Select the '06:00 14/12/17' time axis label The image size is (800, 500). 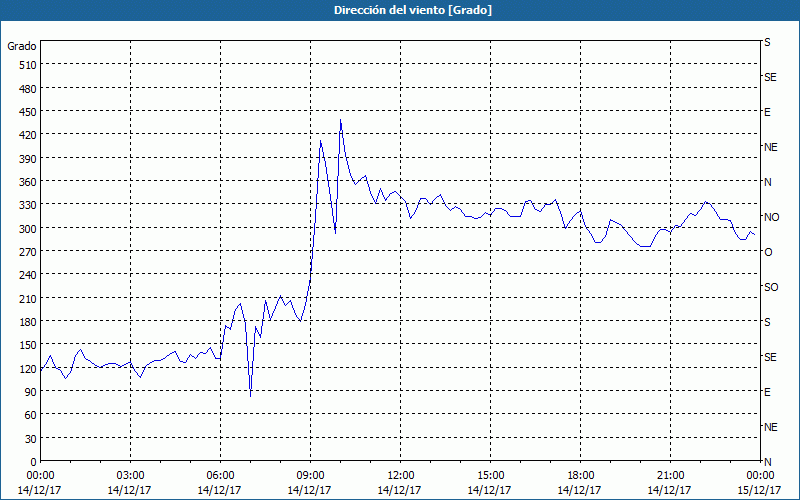pyautogui.click(x=220, y=483)
